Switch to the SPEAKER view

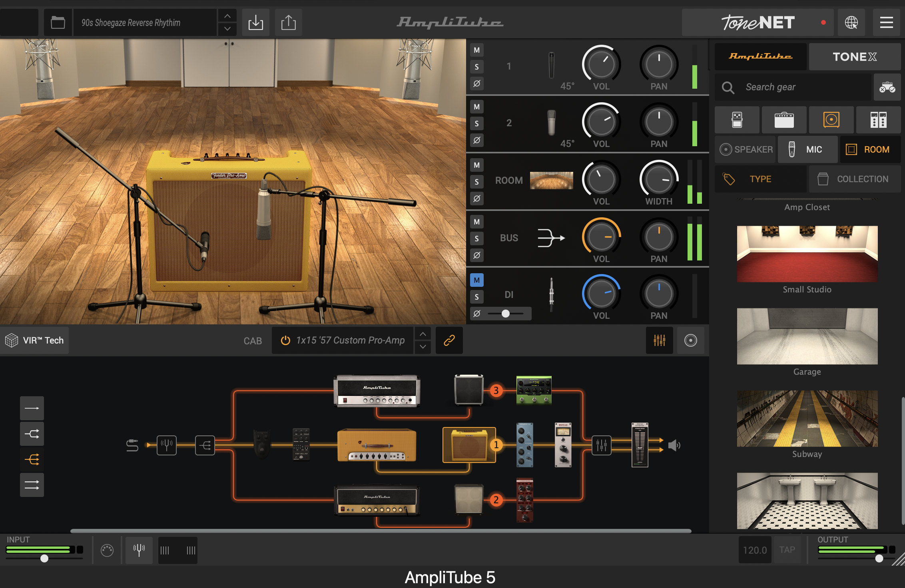pyautogui.click(x=745, y=149)
